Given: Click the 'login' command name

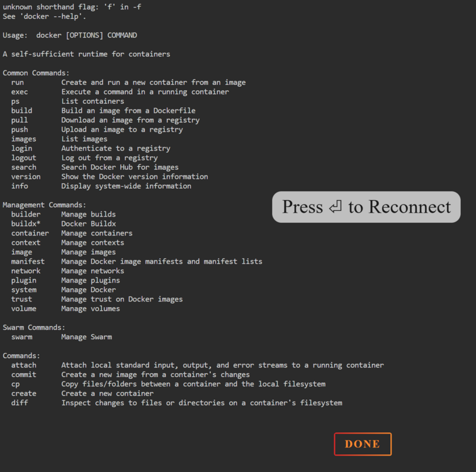Looking at the screenshot, I should click(x=21, y=149).
